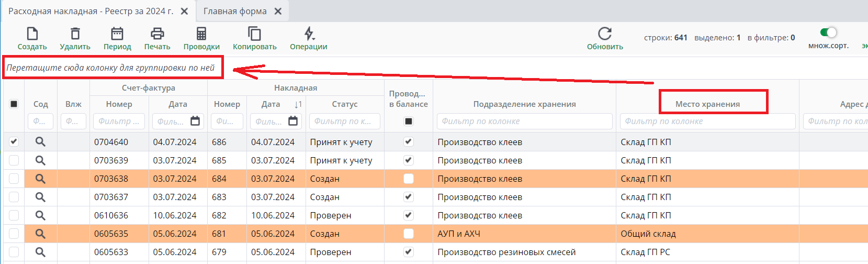Screen dimensions: 868x264
Task: Click the Провод. в балансе filter checkbox
Action: [x=409, y=122]
